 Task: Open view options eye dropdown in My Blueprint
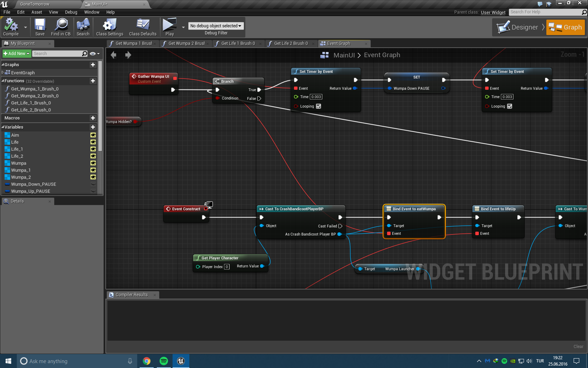pos(94,54)
